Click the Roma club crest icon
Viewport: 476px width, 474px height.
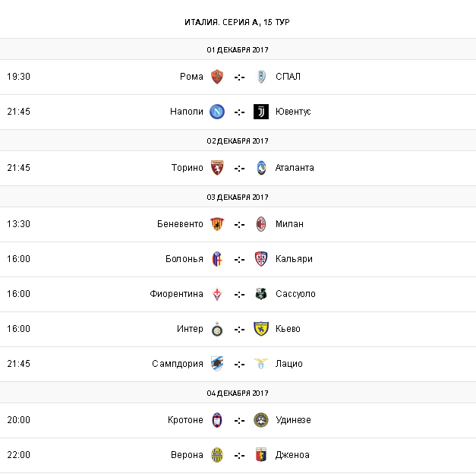point(217,77)
